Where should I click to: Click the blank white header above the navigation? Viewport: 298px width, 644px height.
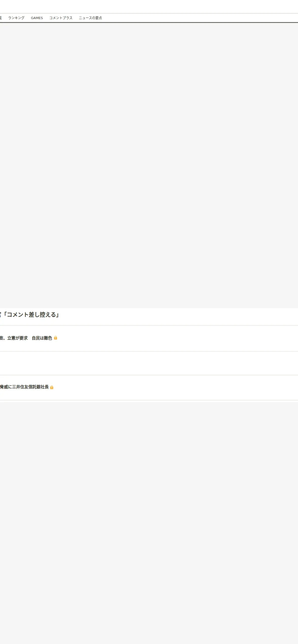click(x=149, y=6)
